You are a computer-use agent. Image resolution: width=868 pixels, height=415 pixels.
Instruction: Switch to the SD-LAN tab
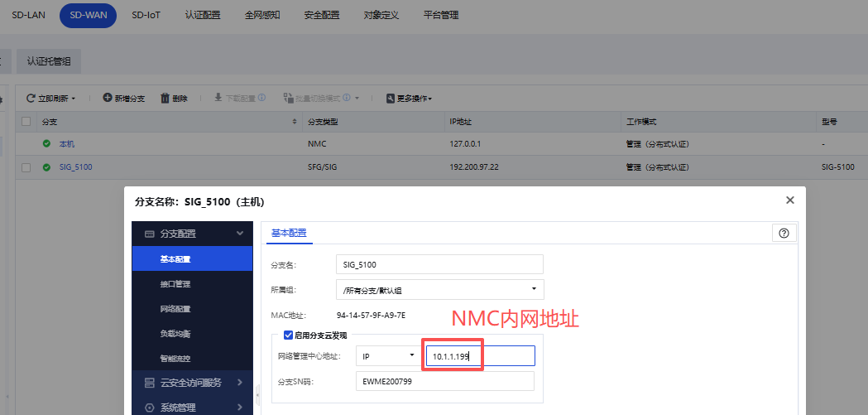[28, 15]
